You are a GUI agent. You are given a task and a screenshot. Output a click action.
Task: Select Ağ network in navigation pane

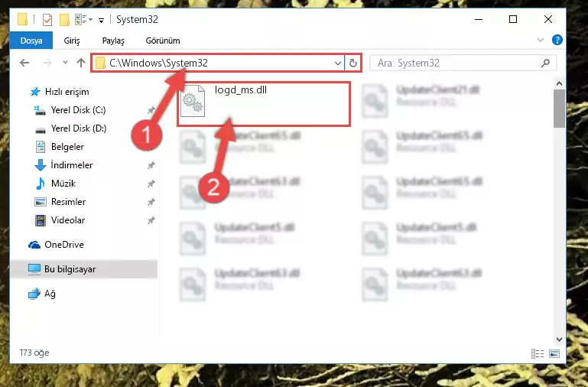[x=50, y=294]
